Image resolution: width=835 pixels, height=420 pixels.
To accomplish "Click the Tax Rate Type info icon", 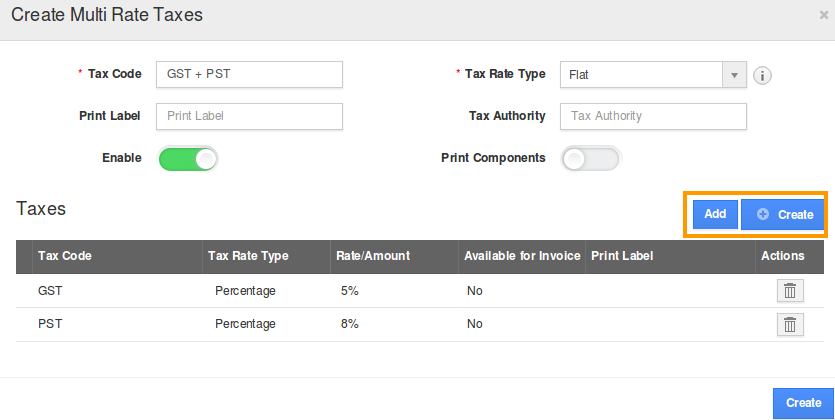I will 763,75.
